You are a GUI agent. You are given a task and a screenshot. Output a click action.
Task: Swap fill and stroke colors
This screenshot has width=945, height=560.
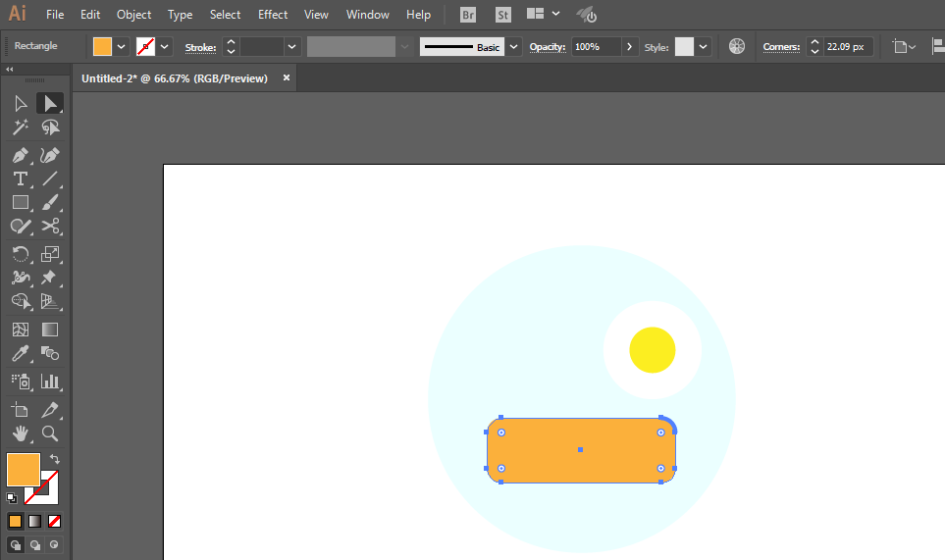coord(55,459)
